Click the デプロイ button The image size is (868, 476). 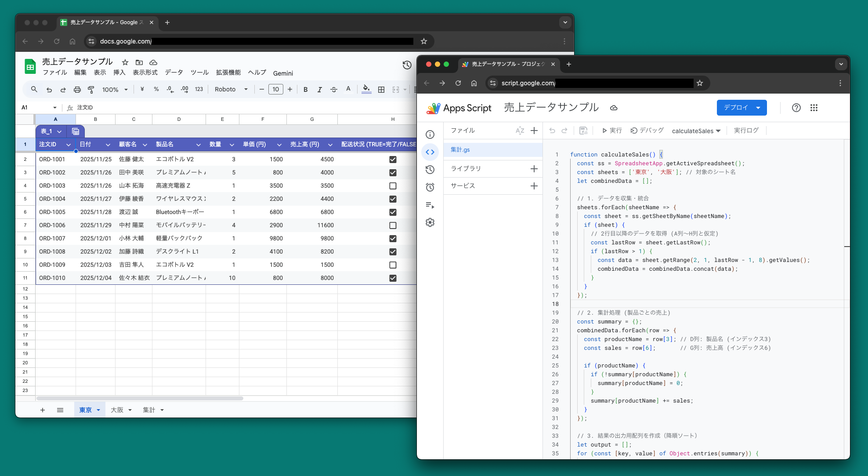(x=736, y=108)
